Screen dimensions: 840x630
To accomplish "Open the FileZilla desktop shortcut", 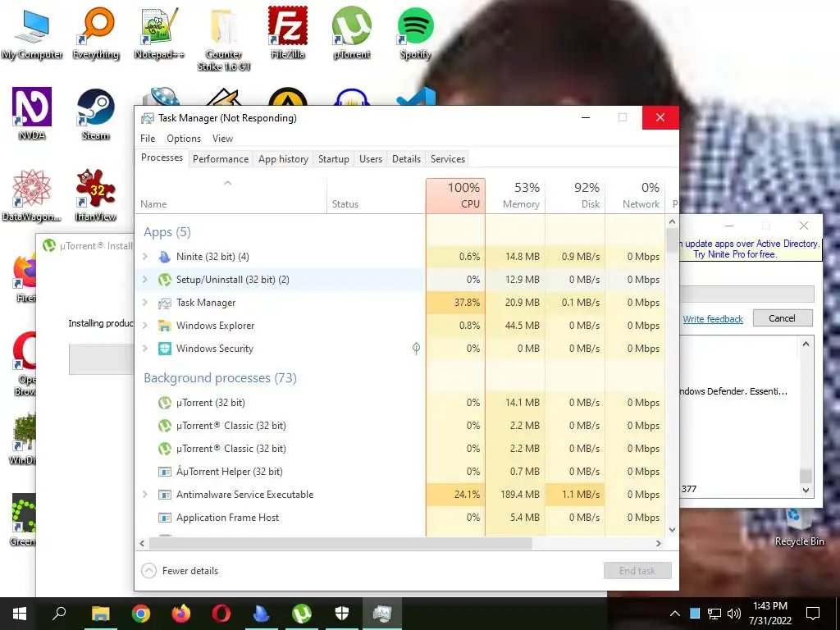I will 288,32.
